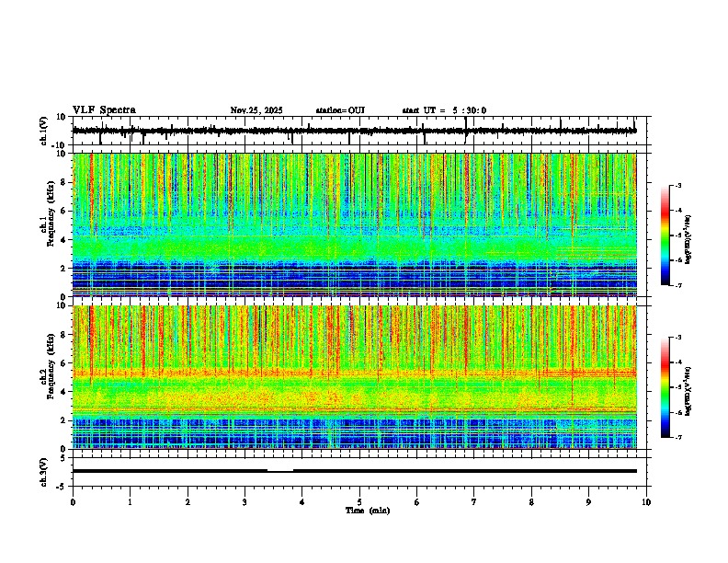Click the "8" tick on ch.1 frequency axis
728x563 pixels.
[64, 182]
